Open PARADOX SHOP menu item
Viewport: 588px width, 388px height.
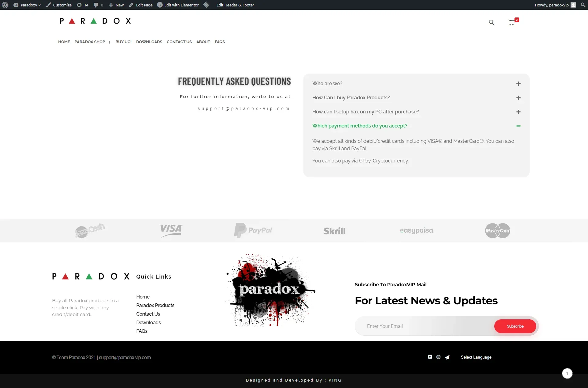(90, 42)
